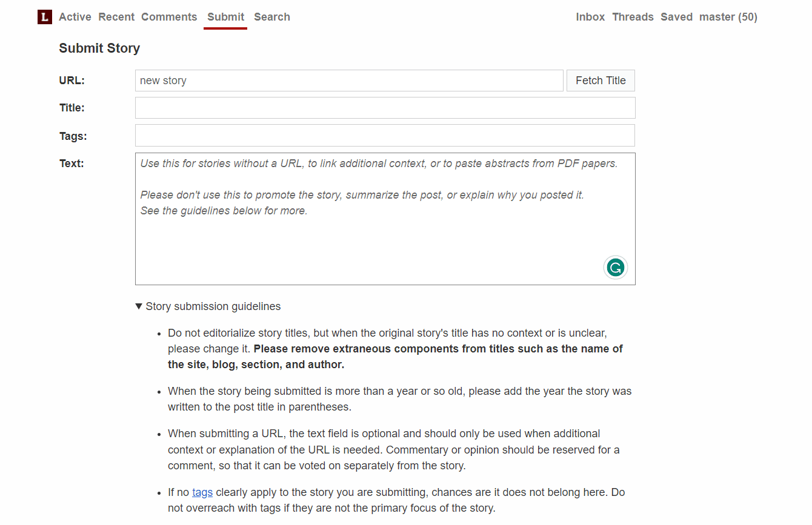
Task: Go to Threads
Action: 633,17
